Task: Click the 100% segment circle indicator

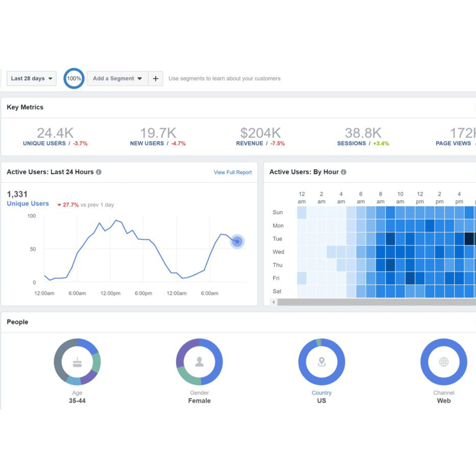Action: (74, 78)
